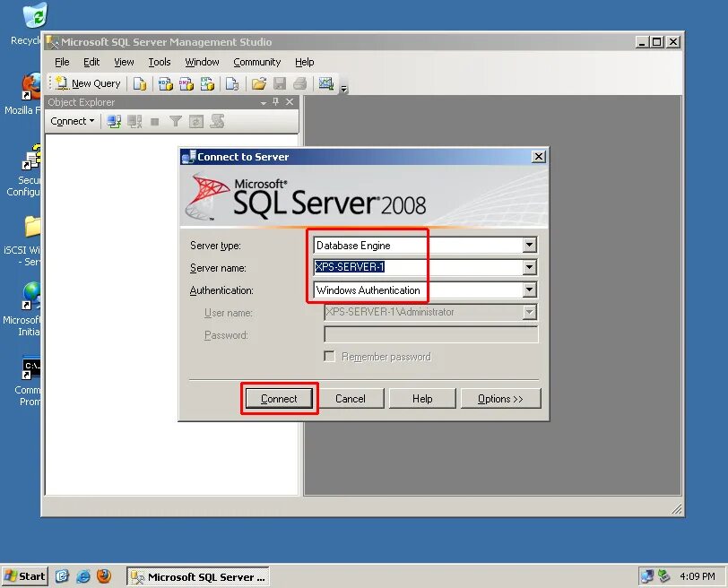Click the Connect button in dialog
Viewport: 728px width, 588px height.
279,399
